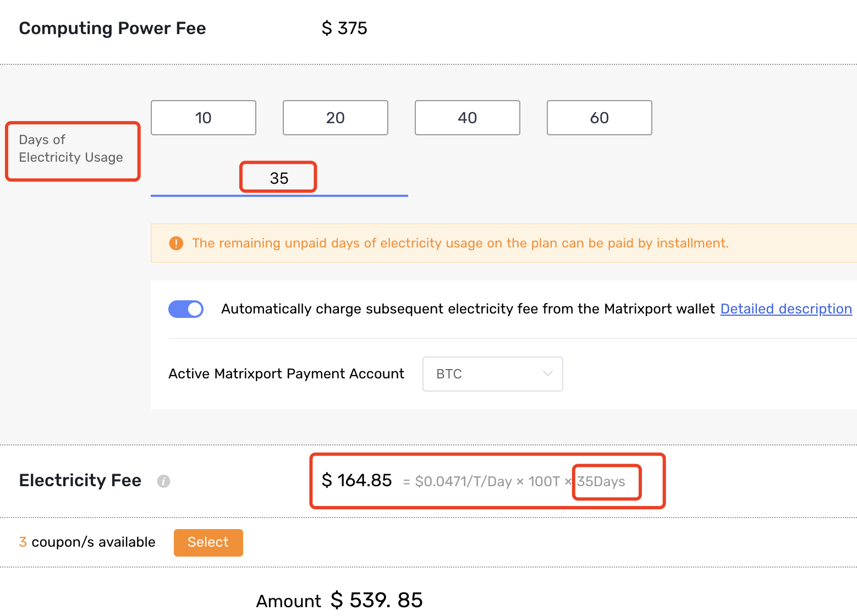Click the Days of Electricity Usage label
The image size is (857, 616).
(71, 148)
